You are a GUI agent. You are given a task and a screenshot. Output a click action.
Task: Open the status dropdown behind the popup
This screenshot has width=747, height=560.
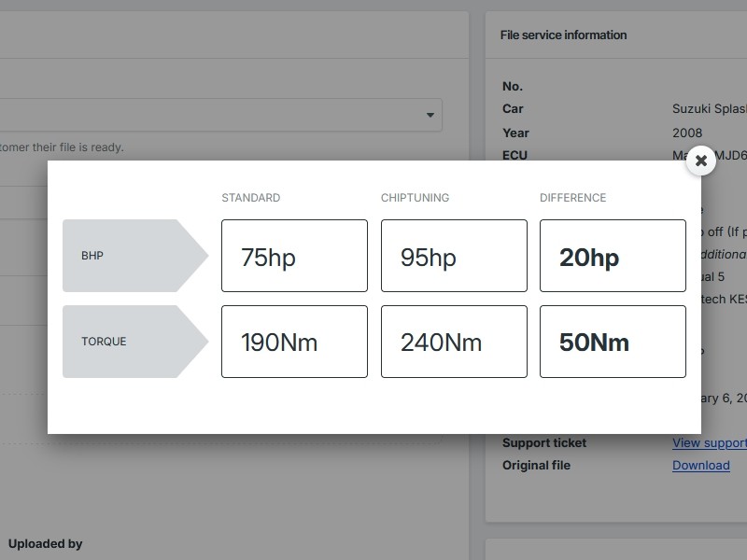coord(220,115)
